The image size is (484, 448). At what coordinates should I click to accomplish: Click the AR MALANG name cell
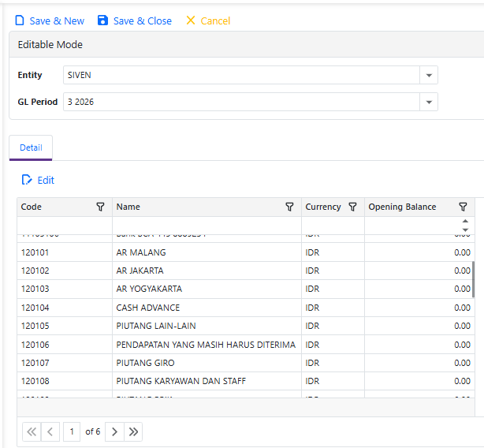coord(207,252)
